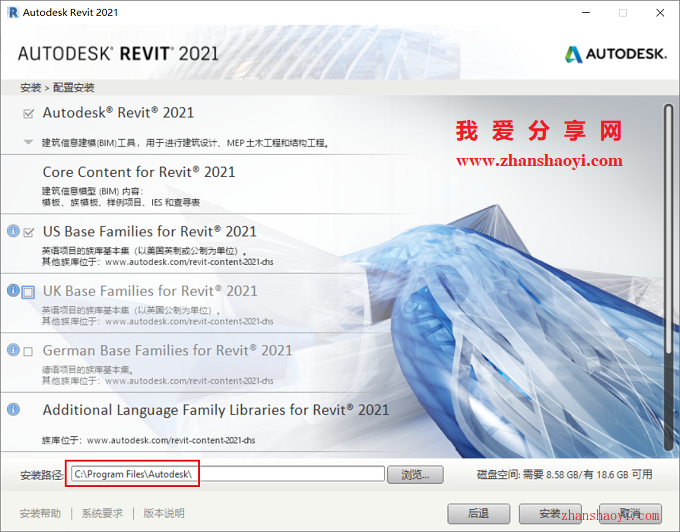
Task: Open info for UK Base Families
Action: tap(13, 290)
